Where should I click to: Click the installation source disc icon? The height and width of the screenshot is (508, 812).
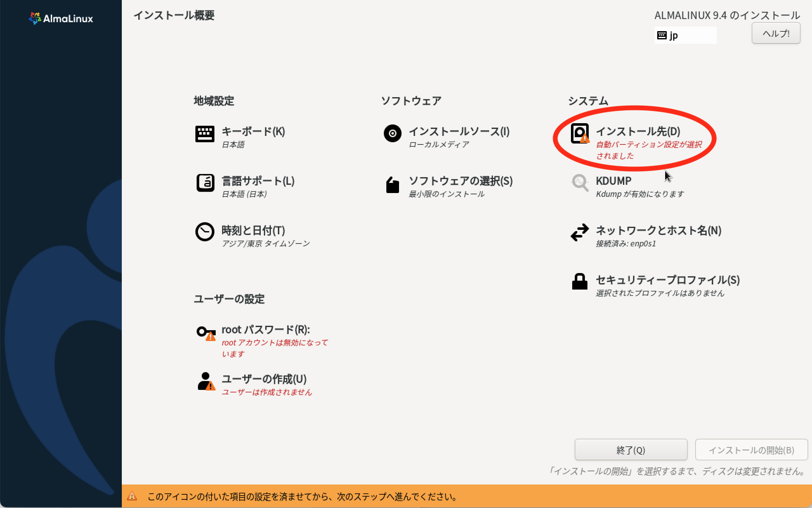[x=392, y=133]
